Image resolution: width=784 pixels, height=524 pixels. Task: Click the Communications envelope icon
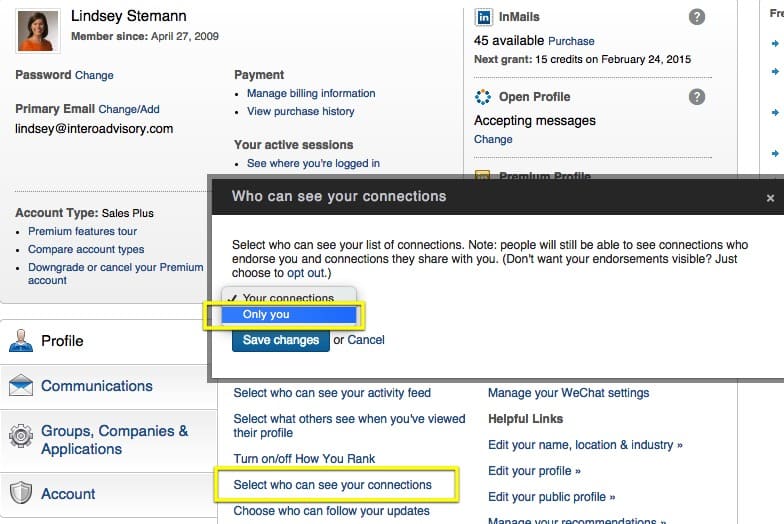point(20,386)
